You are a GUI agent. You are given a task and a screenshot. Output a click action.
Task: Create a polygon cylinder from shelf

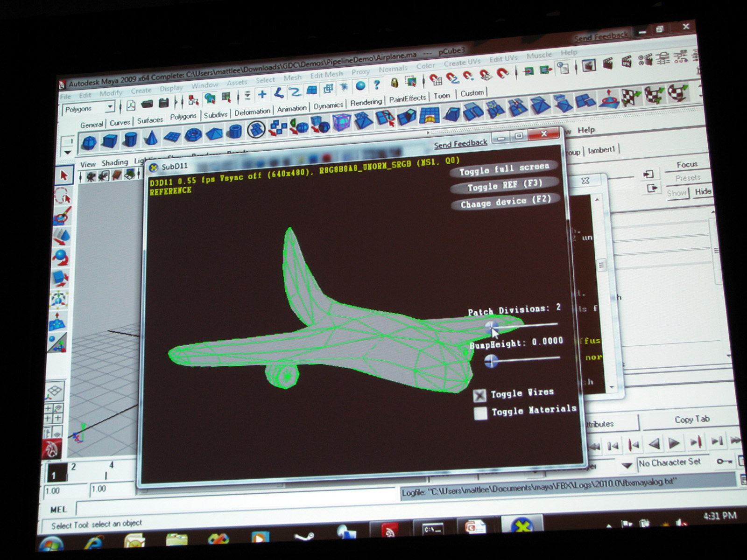tap(130, 140)
